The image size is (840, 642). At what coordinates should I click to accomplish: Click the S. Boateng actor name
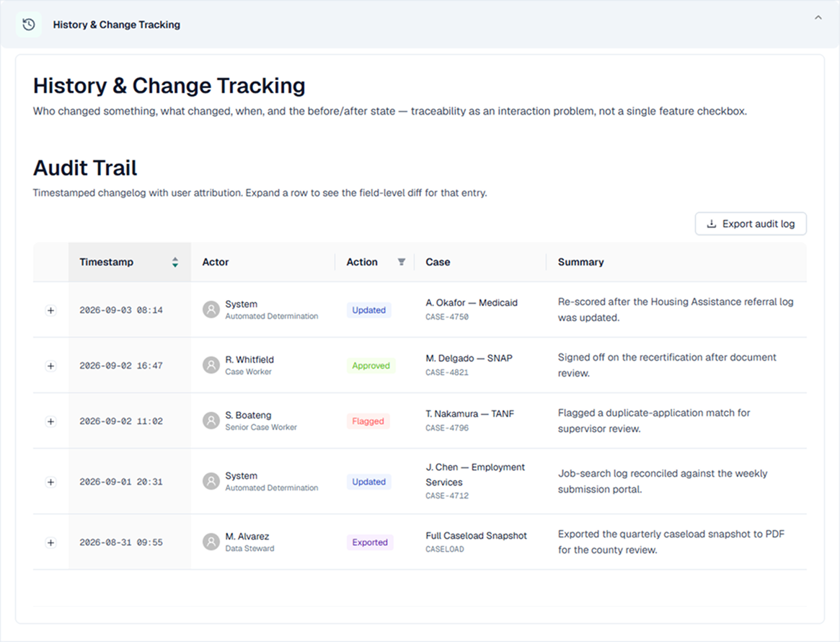(x=249, y=415)
